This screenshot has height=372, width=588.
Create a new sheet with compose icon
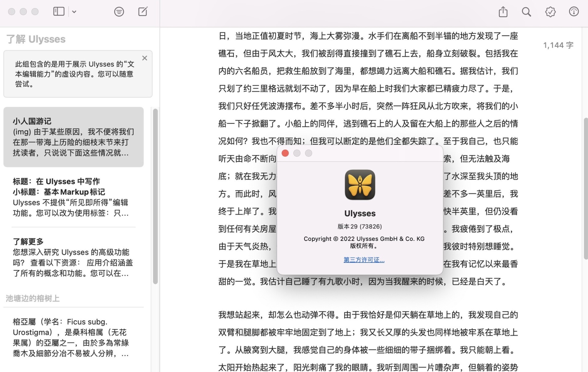(x=143, y=12)
